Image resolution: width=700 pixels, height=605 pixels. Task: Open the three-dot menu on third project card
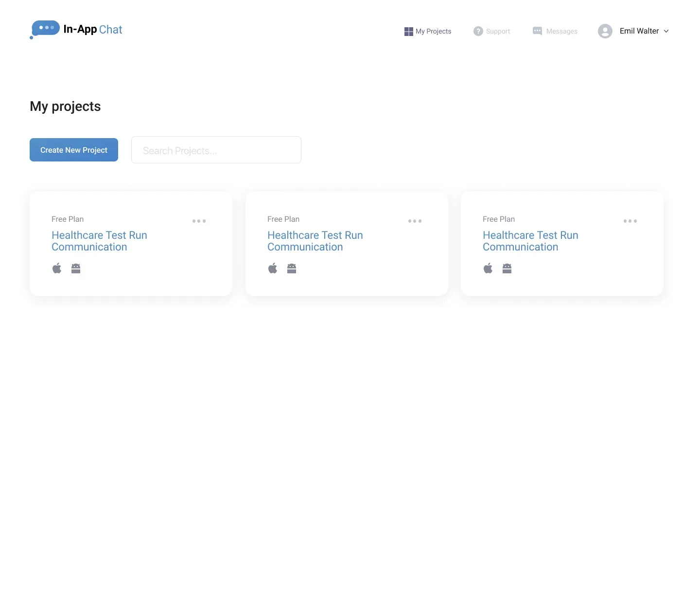[630, 221]
